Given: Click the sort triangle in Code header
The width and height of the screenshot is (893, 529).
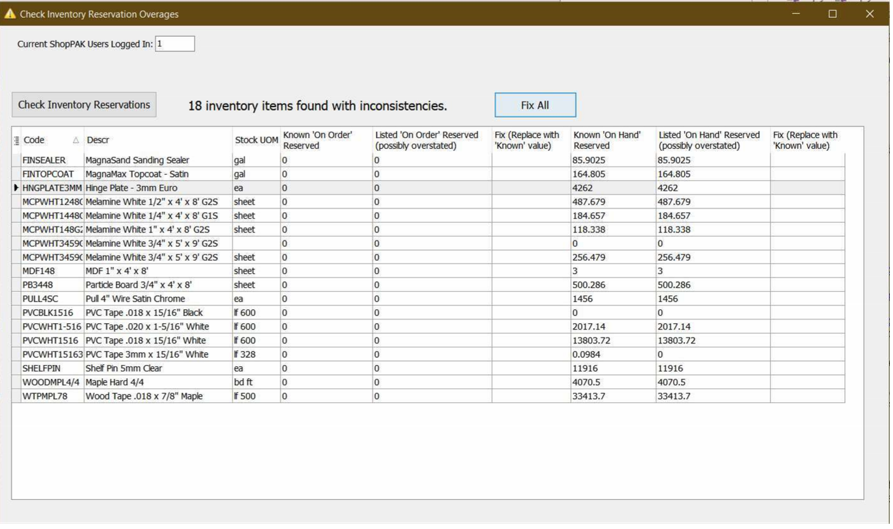Looking at the screenshot, I should point(76,141).
